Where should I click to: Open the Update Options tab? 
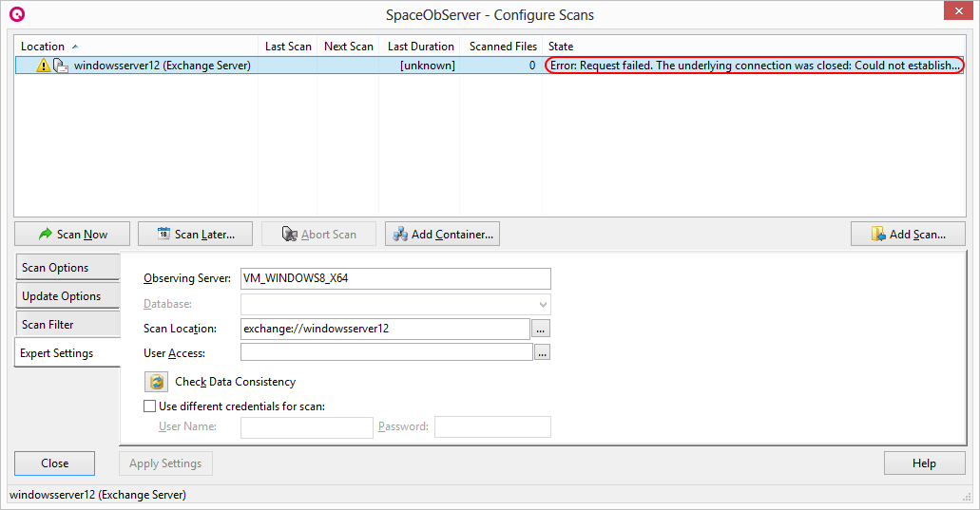click(x=67, y=296)
